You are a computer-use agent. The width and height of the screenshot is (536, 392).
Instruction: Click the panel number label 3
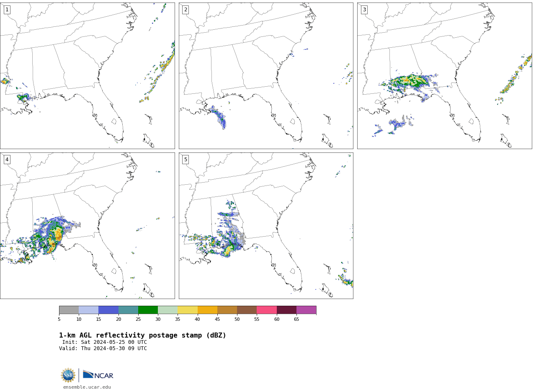[364, 10]
